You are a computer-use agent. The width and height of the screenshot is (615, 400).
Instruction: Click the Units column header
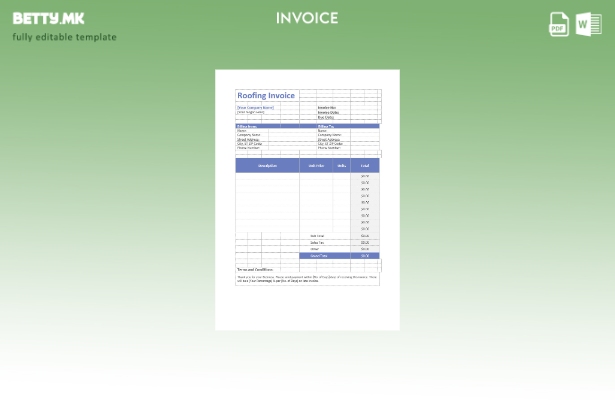point(341,165)
